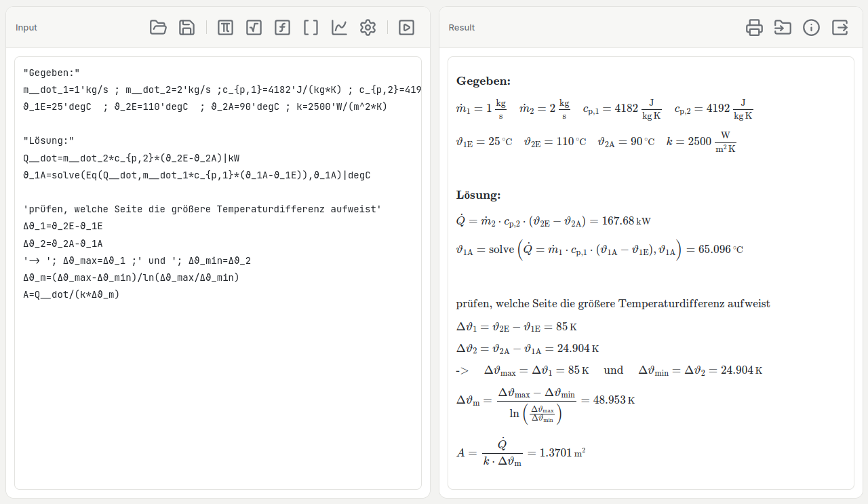Click the Δϑ_max=Δϑ_1 input line
868x504 pixels.
[x=137, y=260]
